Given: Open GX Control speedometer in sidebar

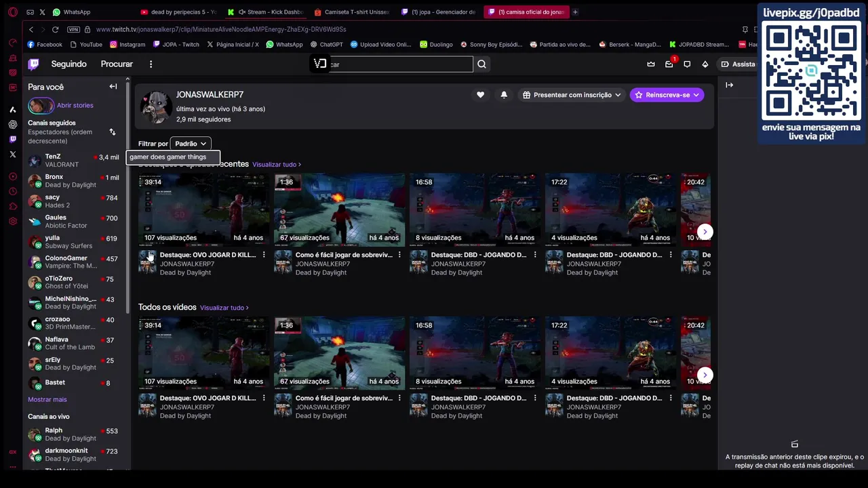Looking at the screenshot, I should pos(12,43).
